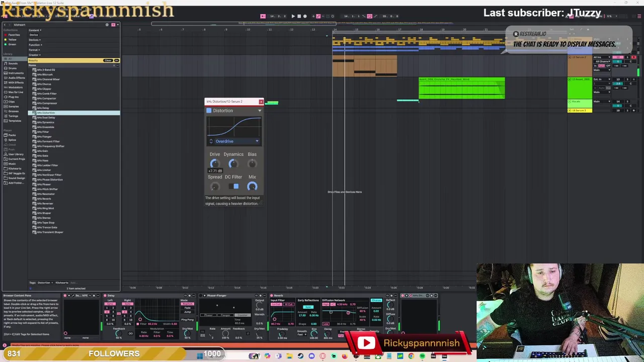Screen dimensions: 644x362
Task: Select Drums in the browser library
Action: (x=13, y=68)
